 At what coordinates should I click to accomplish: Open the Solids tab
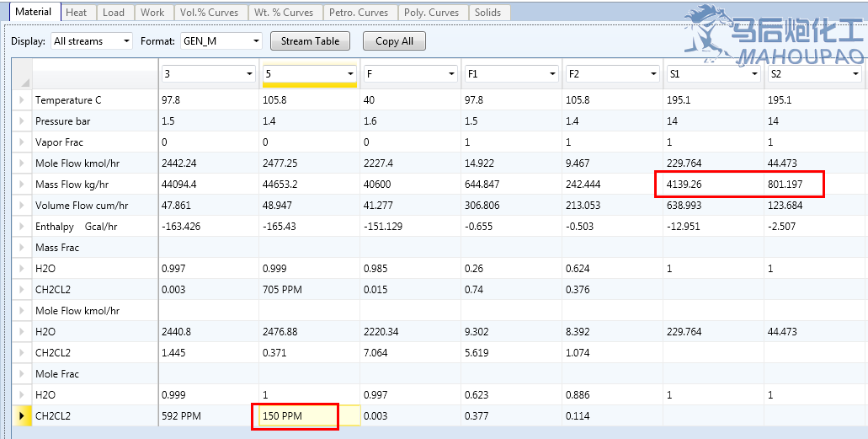click(487, 12)
